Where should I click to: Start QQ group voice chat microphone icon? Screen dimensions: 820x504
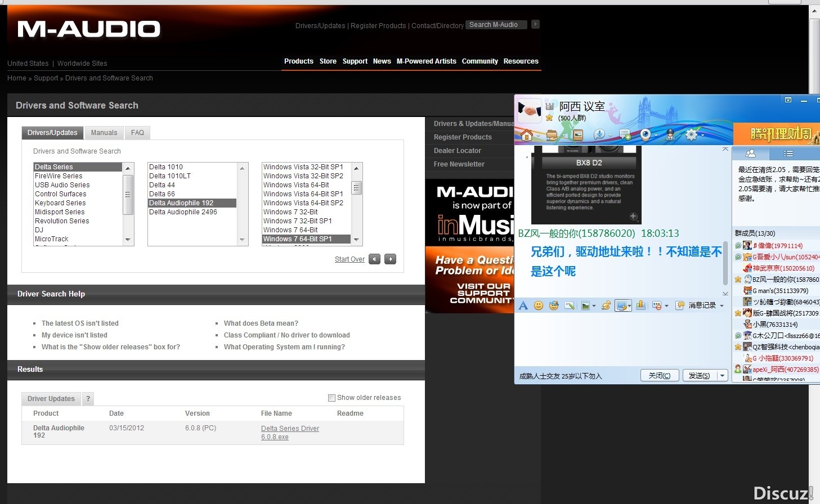599,135
